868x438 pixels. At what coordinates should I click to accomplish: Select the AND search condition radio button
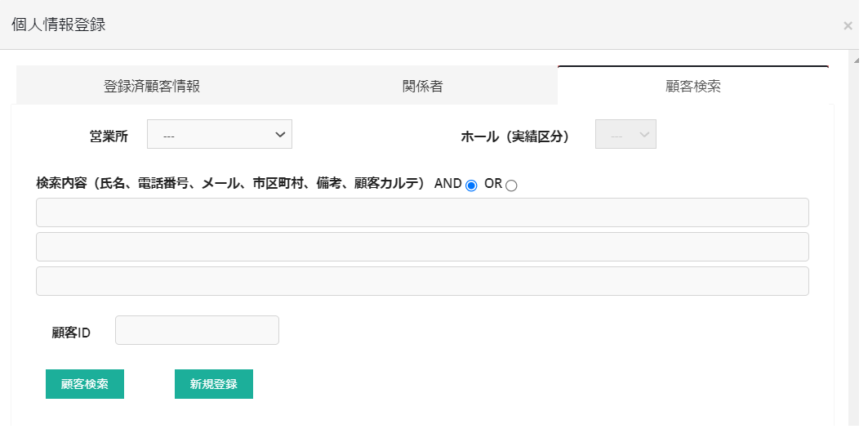(x=471, y=185)
